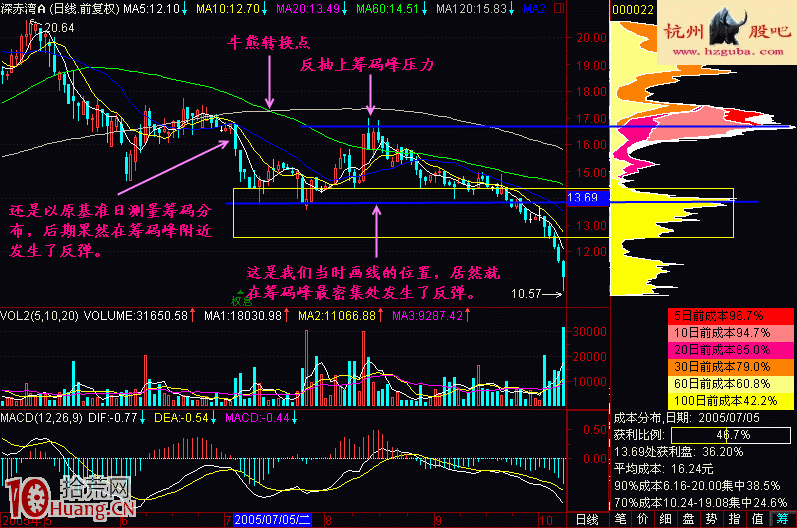Image resolution: width=797 pixels, height=528 pixels.
Task: Click the 17.00 price axis label
Action: (592, 119)
